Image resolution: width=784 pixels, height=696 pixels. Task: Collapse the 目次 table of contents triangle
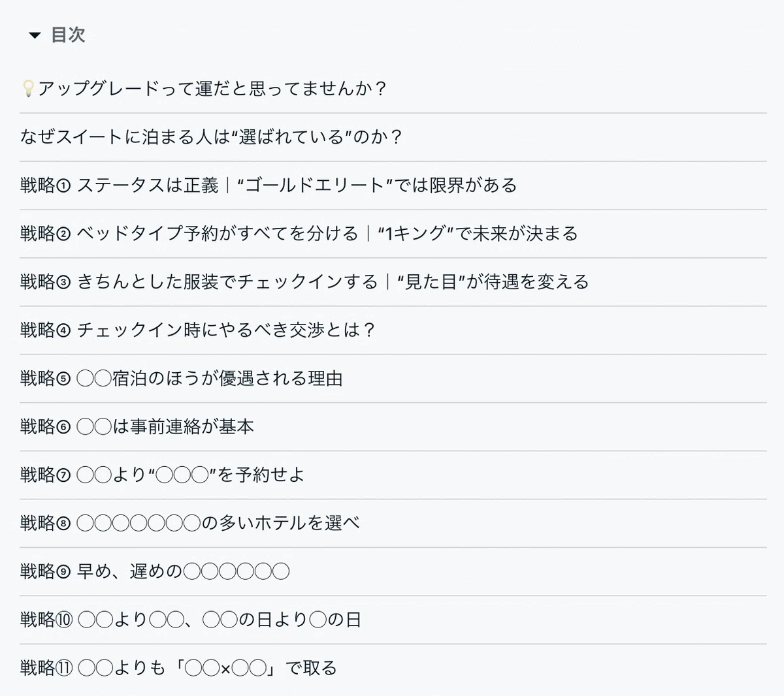point(35,35)
